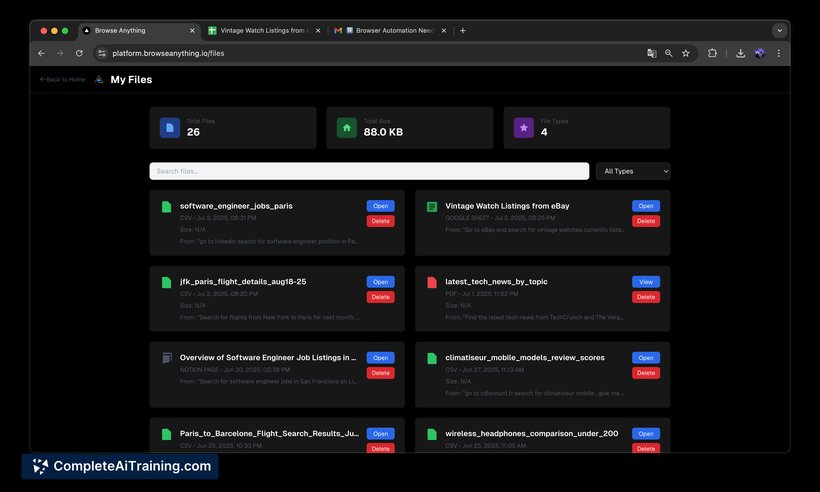Click the 26 total files value

click(193, 132)
